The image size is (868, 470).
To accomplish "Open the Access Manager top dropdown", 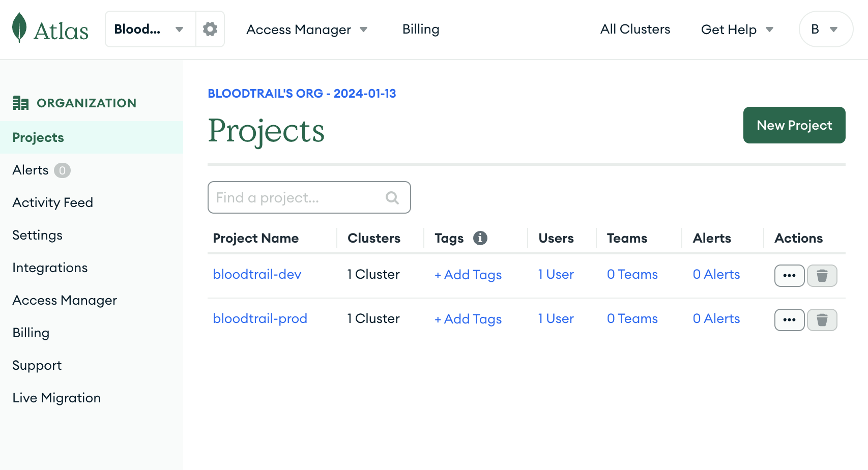I will click(x=307, y=30).
